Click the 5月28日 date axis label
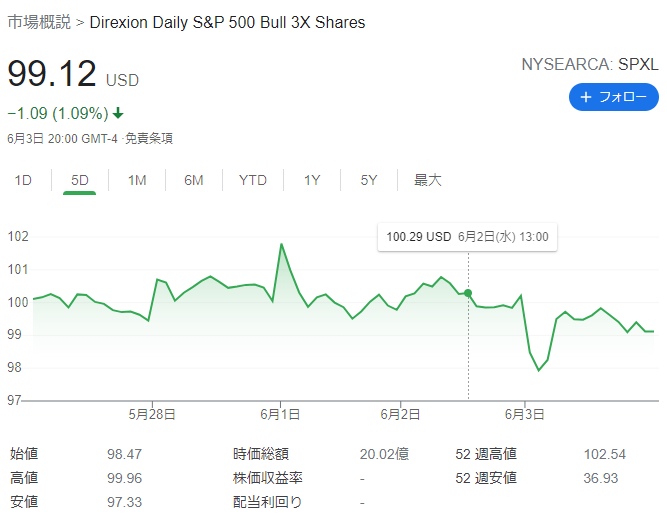The width and height of the screenshot is (667, 514). coord(152,414)
